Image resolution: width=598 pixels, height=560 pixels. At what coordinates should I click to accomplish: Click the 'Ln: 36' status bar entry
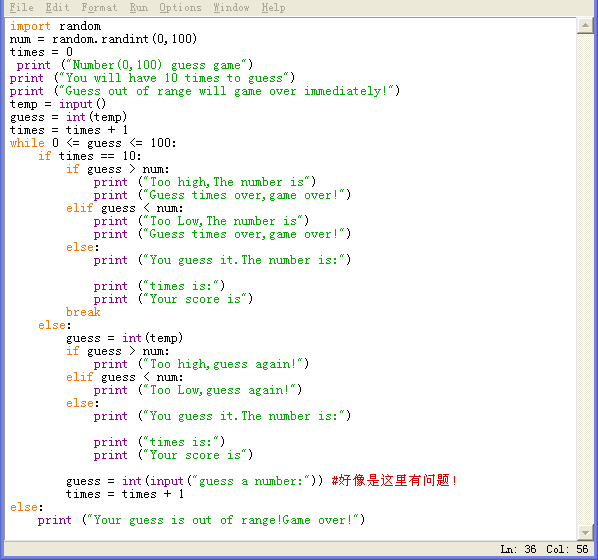point(518,549)
